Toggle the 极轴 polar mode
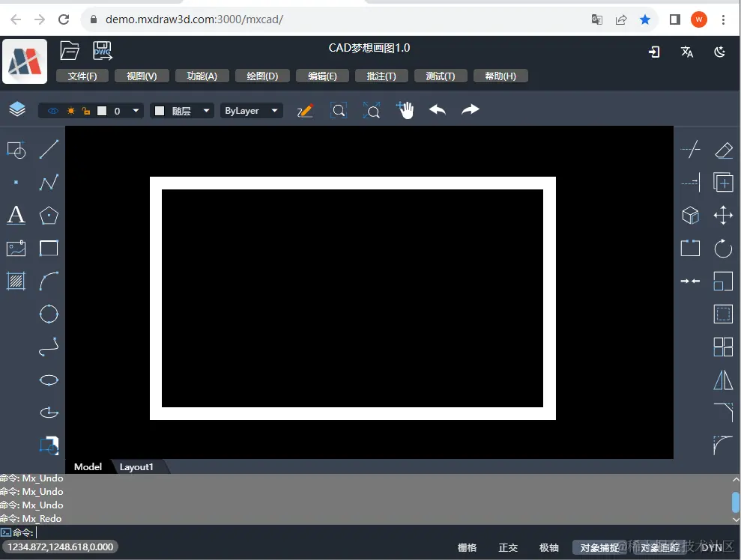This screenshot has width=741, height=560. pos(548,547)
